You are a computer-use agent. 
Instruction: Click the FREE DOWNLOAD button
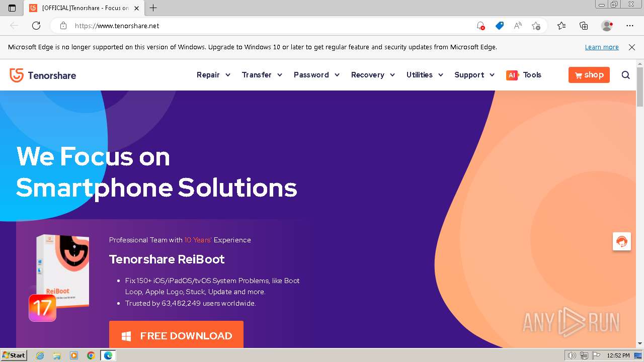tap(176, 335)
